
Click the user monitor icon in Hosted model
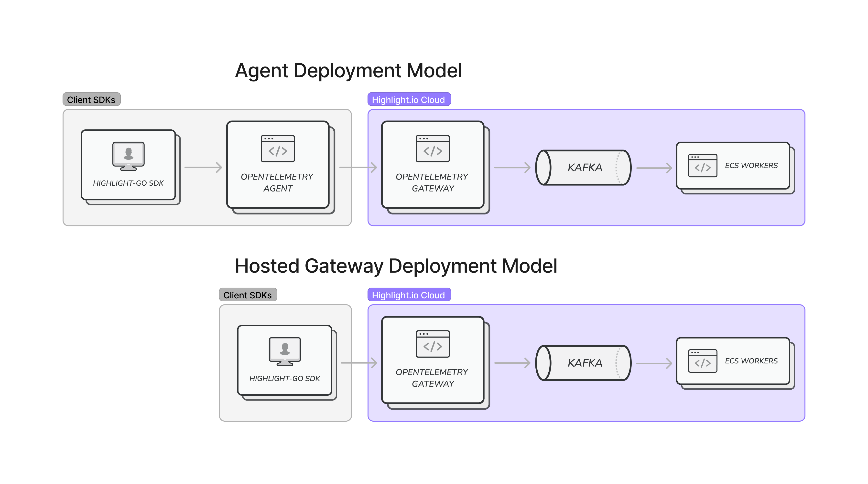tap(285, 351)
